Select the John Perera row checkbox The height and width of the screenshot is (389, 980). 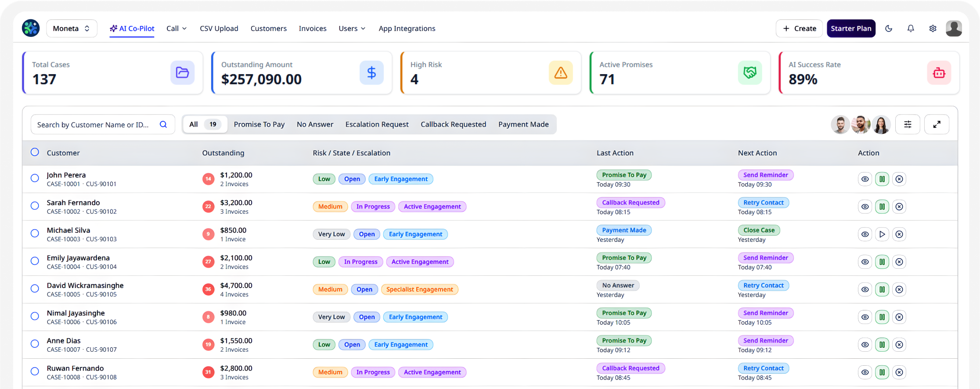click(x=35, y=178)
